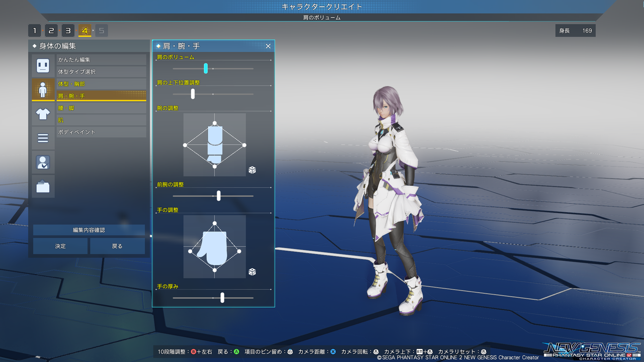Click the 肩の上下位置調整 slider handle
644x362 pixels.
click(x=193, y=94)
